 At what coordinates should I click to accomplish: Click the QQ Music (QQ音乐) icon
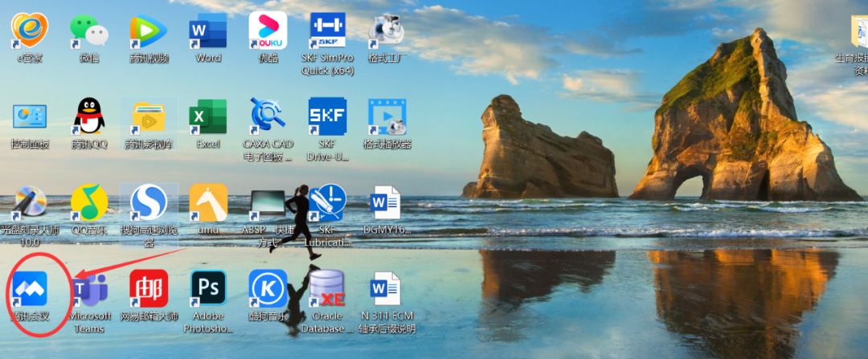click(89, 203)
